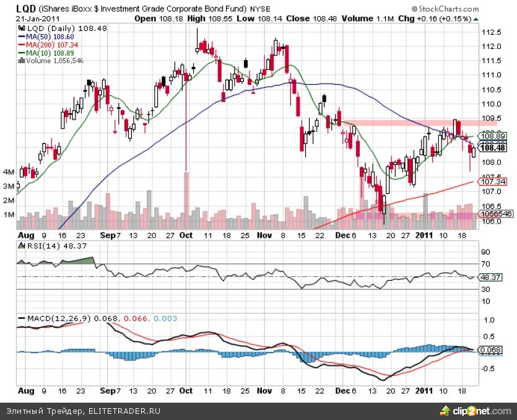Select the 2011 marker on price chart axis
Screen dimensions: 517x420
pyautogui.click(x=425, y=235)
